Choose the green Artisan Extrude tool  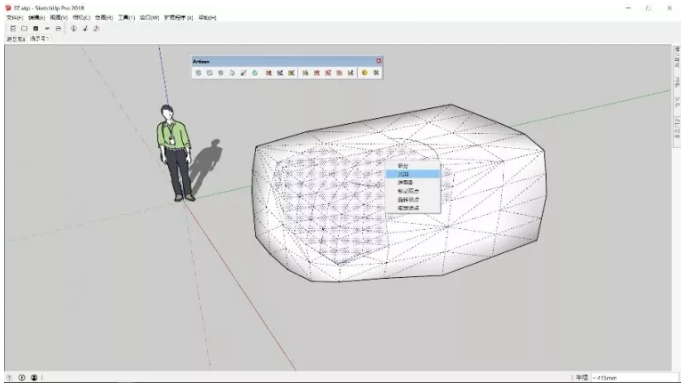(255, 73)
